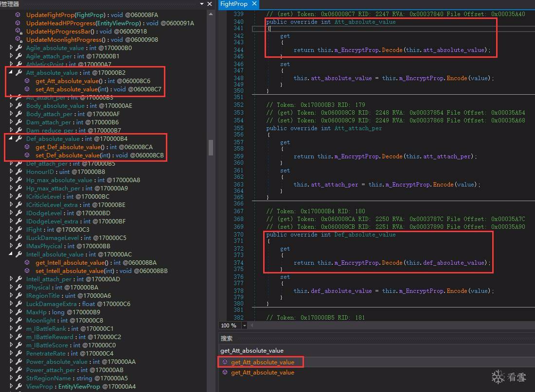The height and width of the screenshot is (392, 535).
Task: Collapse the Att_absolute_value property node
Action: 11,73
